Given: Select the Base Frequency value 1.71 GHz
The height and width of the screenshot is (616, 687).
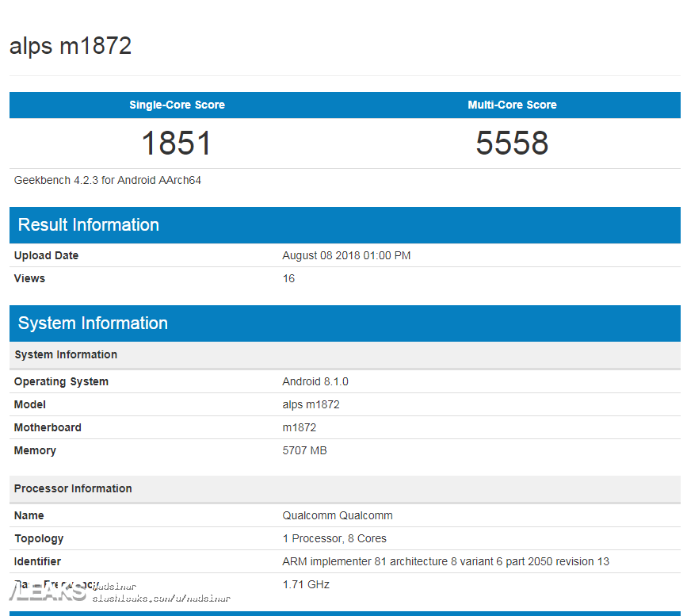Looking at the screenshot, I should pos(303,584).
